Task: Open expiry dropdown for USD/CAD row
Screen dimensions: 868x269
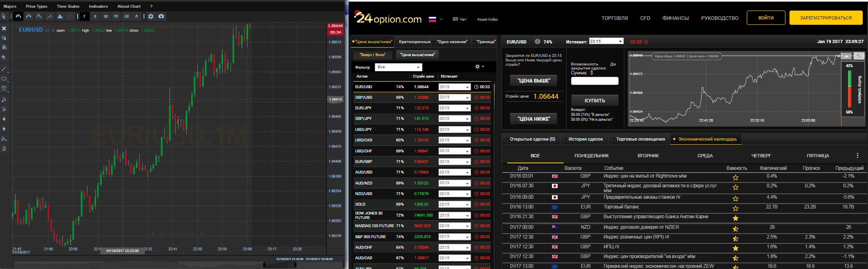Action: click(454, 140)
